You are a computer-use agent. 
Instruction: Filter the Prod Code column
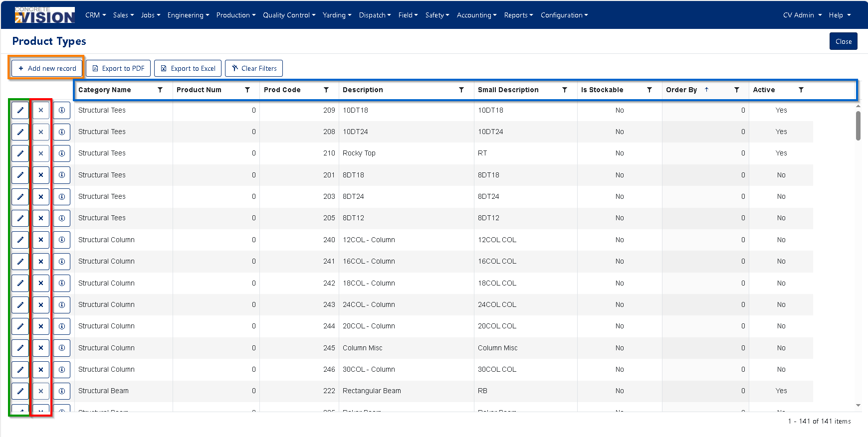tap(326, 90)
